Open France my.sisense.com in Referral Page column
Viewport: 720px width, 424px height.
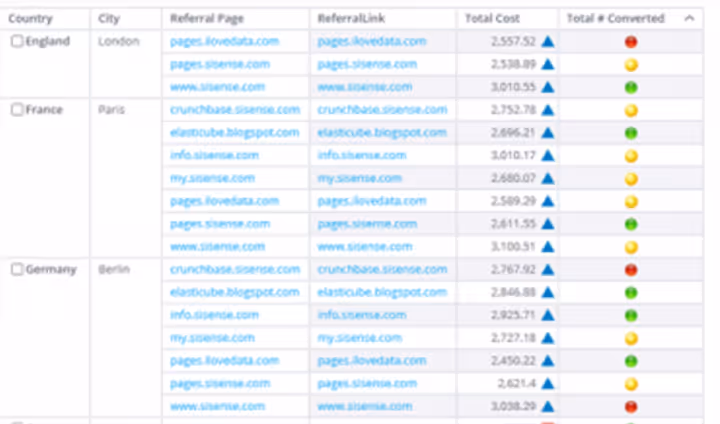coord(212,178)
